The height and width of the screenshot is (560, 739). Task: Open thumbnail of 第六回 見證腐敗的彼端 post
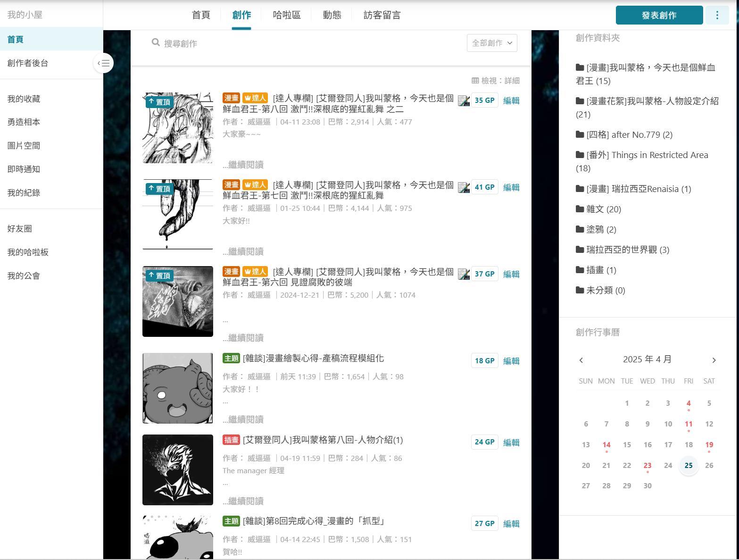pyautogui.click(x=178, y=301)
